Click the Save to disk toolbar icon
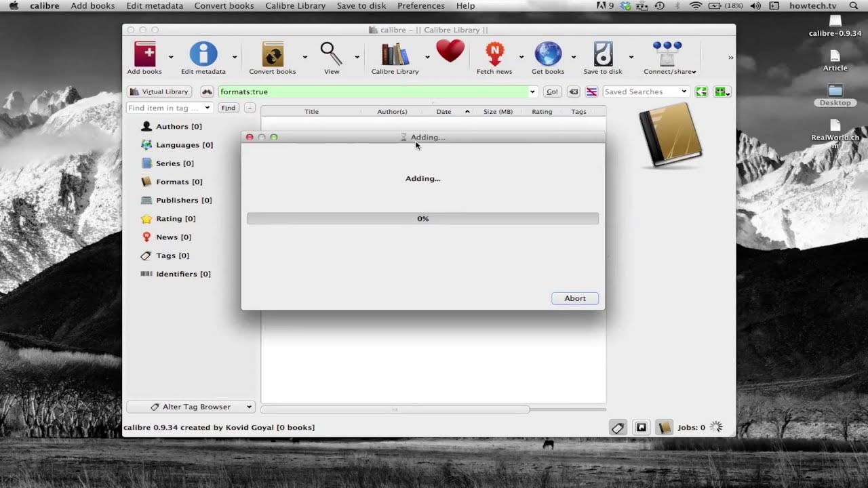 pyautogui.click(x=603, y=54)
